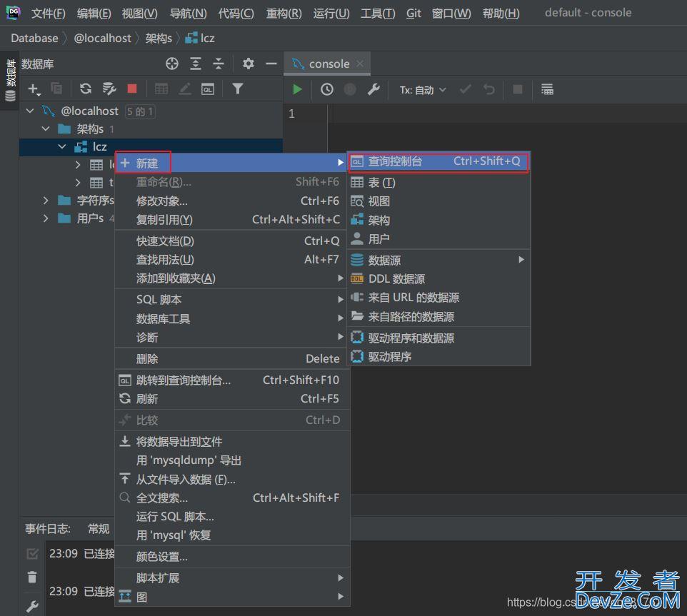Screen dimensions: 687x616
Task: Choose 刷新 in context menu
Action: pyautogui.click(x=232, y=399)
